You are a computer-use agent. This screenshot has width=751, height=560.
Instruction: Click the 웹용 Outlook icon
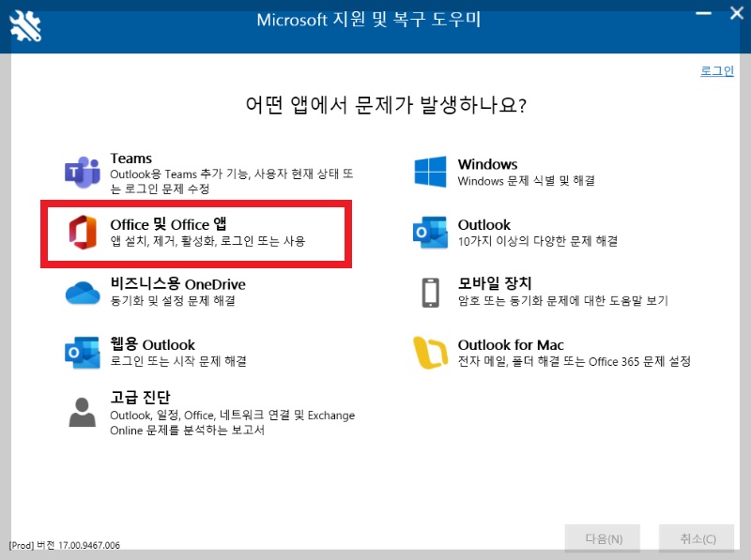tap(83, 353)
